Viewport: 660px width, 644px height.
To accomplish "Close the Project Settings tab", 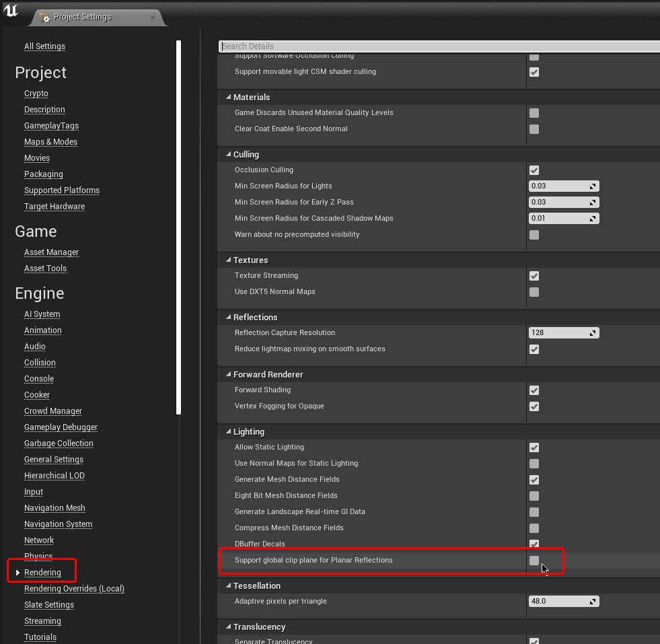I will 152,17.
